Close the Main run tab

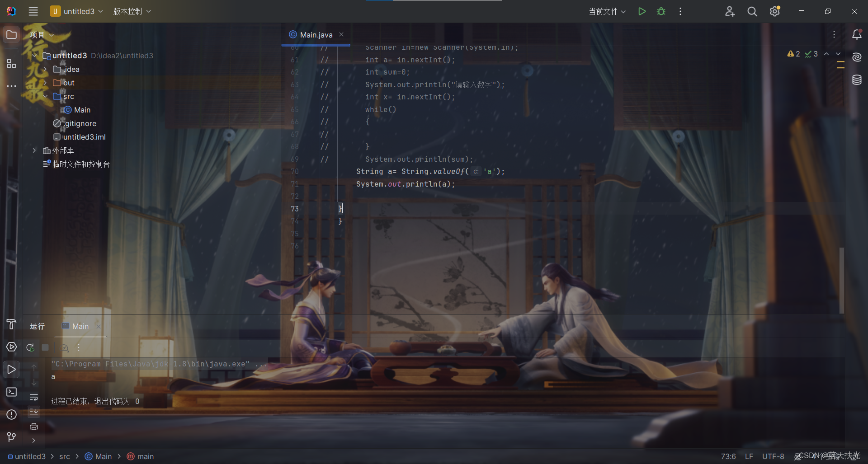pos(99,326)
